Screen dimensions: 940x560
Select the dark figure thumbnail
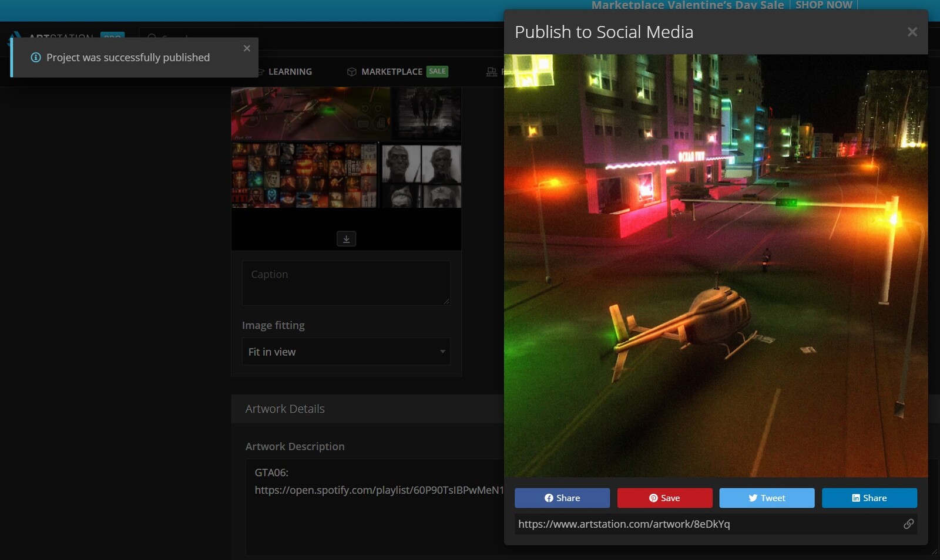pos(427,114)
